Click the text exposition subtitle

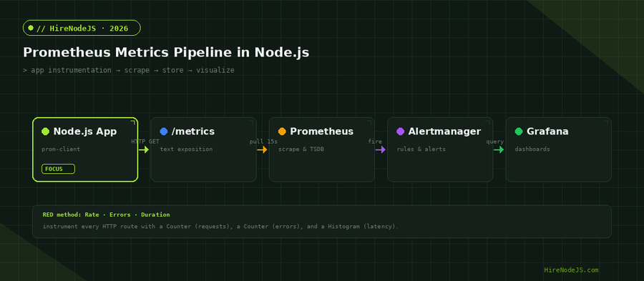tap(186, 149)
